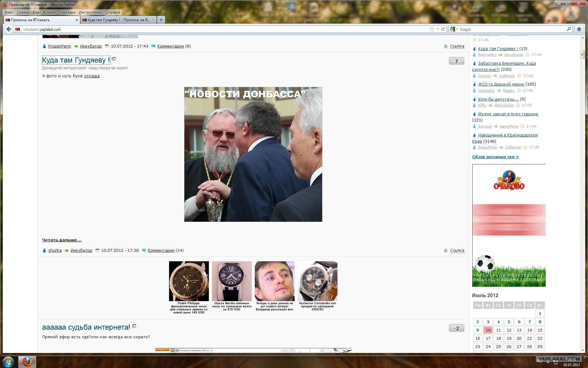Select day 9 in the July calendar
588x368 pixels.
pyautogui.click(x=477, y=330)
